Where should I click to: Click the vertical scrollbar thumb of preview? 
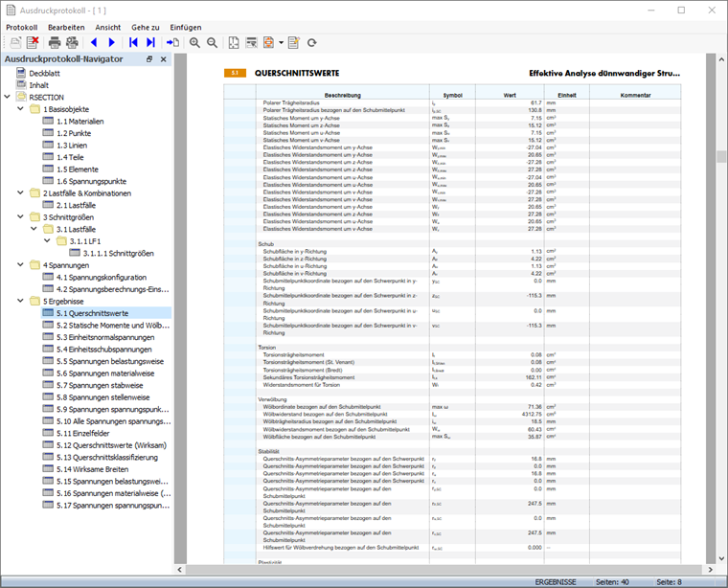point(721,157)
